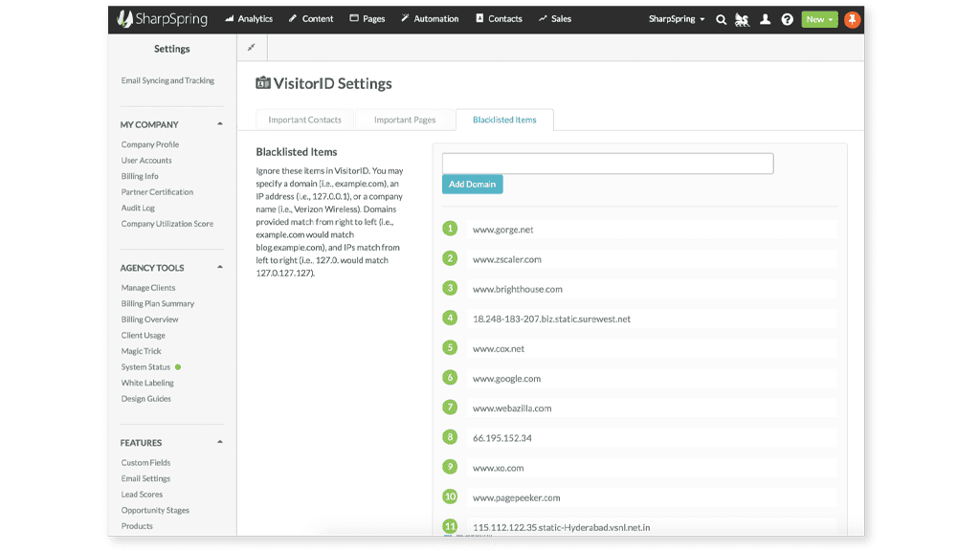
Task: Click the agency animals icon in top bar
Action: 742,19
